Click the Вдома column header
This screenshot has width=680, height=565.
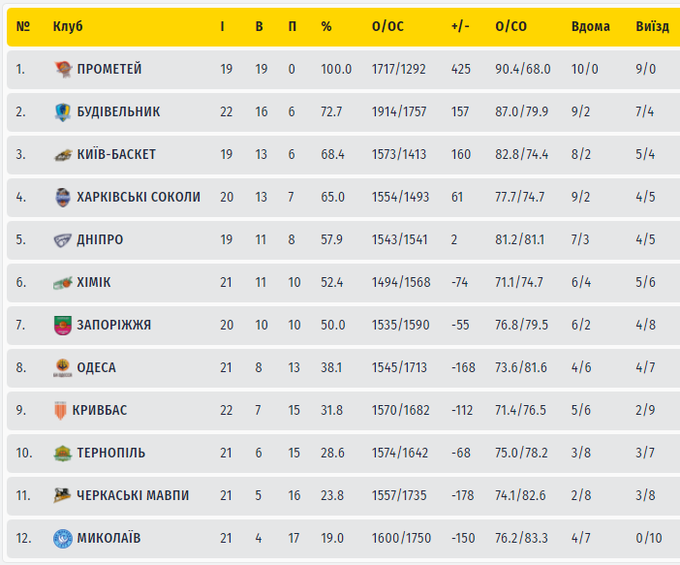point(590,26)
